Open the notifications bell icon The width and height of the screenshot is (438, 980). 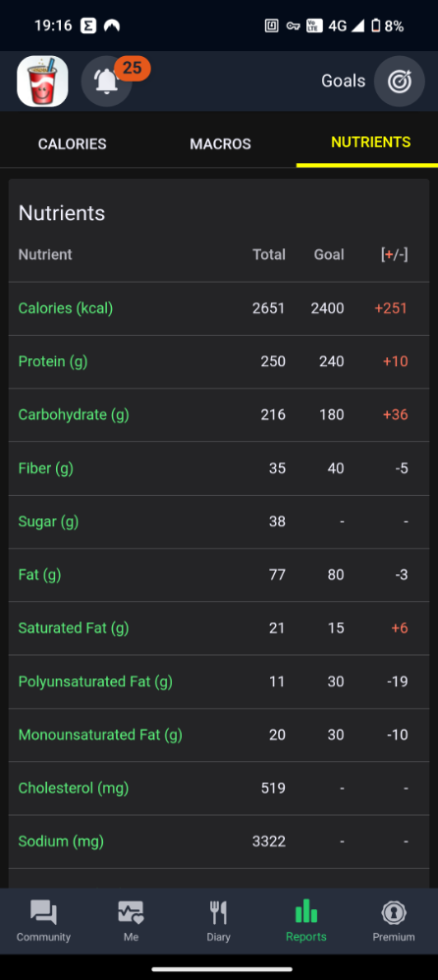pos(106,82)
